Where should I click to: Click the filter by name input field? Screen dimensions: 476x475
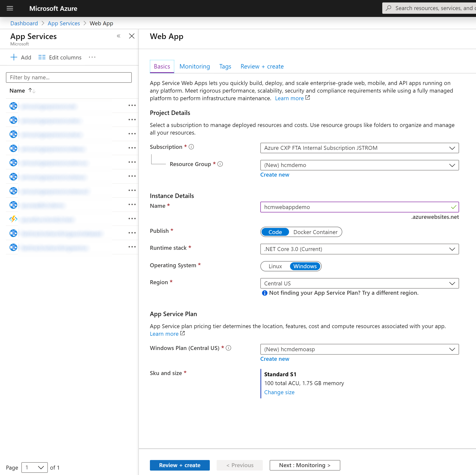coord(68,77)
